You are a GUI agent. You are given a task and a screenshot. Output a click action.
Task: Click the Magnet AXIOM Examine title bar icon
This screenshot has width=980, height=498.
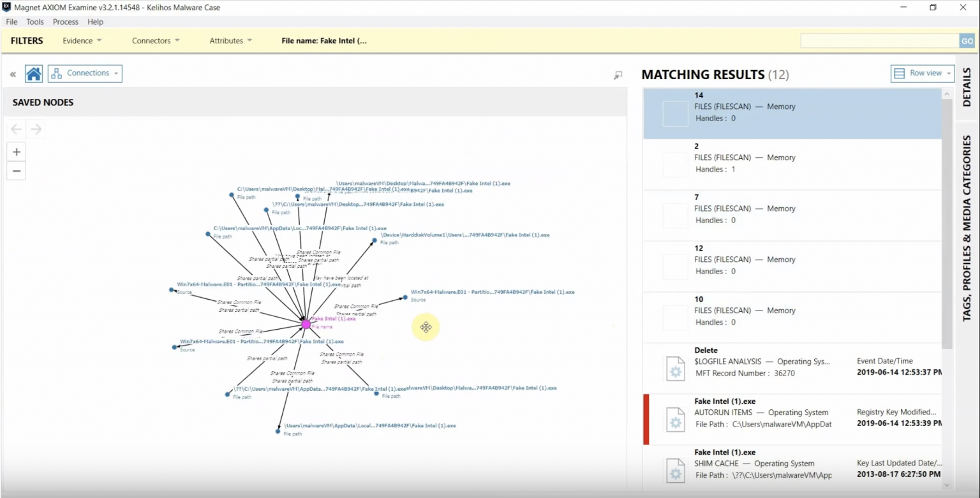(x=7, y=7)
